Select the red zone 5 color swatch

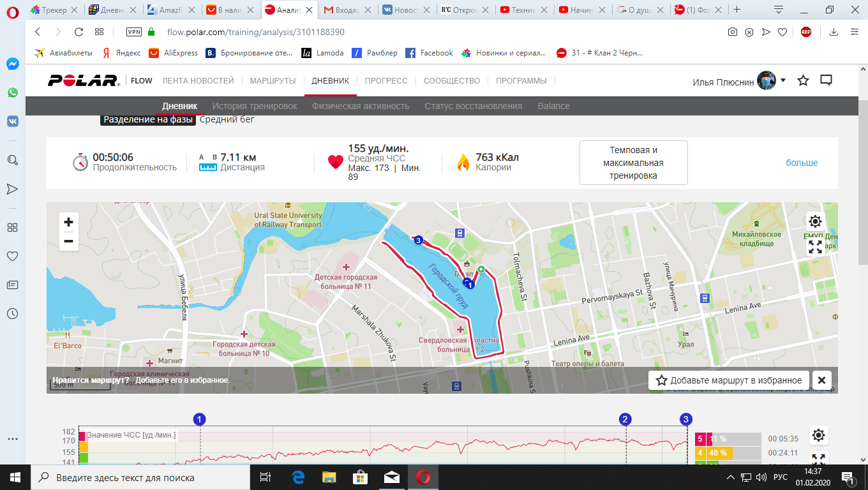point(700,439)
